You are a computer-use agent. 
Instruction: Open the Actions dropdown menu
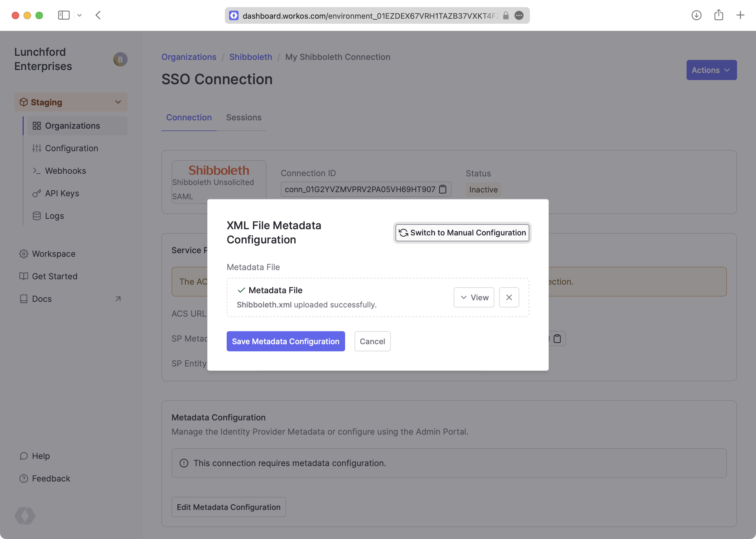[x=711, y=70]
